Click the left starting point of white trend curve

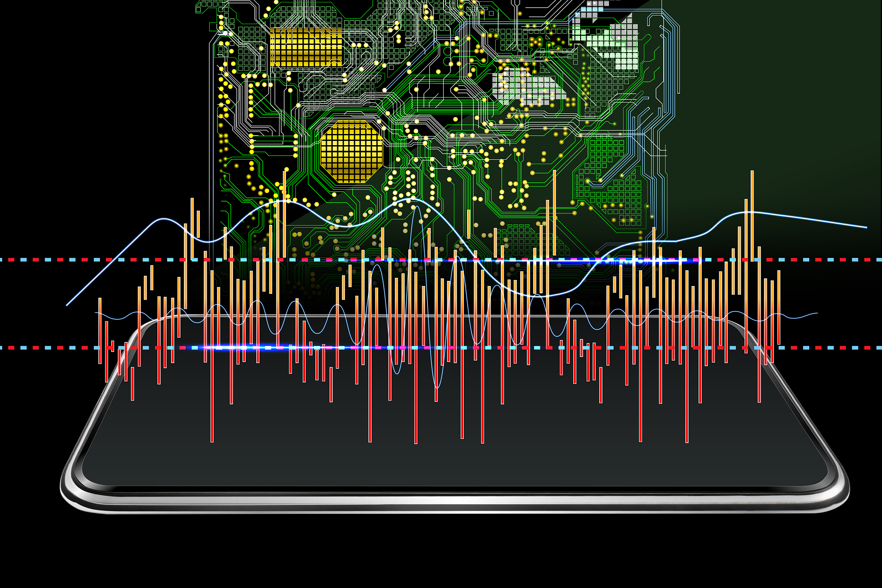68,305
